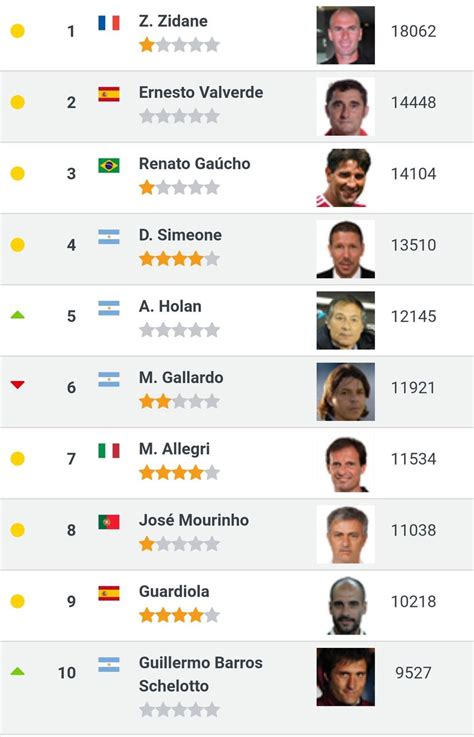Click the star rating under M. Allegri
Image resolution: width=474 pixels, height=737 pixels.
click(179, 472)
